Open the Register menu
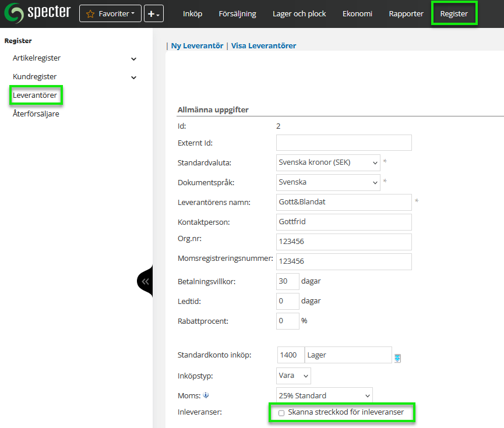This screenshot has width=504, height=428. click(x=454, y=13)
